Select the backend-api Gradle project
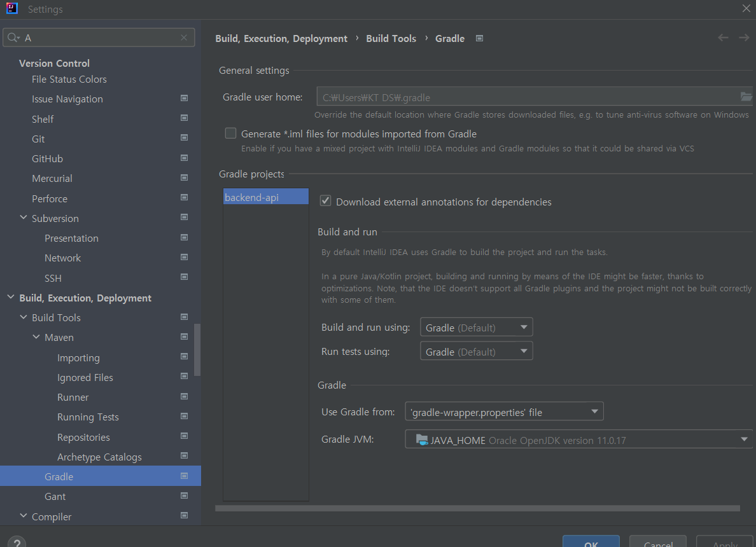 tap(265, 197)
